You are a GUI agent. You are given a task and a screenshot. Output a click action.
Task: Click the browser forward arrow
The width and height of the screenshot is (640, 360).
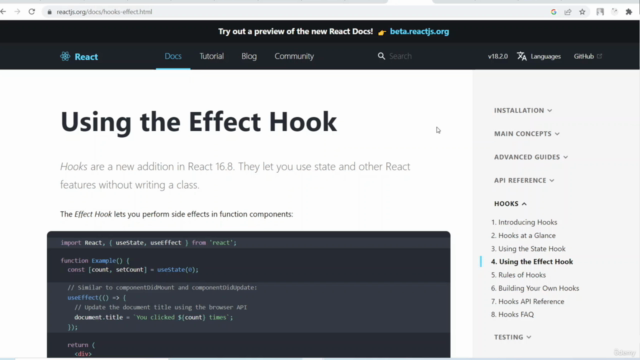17,12
